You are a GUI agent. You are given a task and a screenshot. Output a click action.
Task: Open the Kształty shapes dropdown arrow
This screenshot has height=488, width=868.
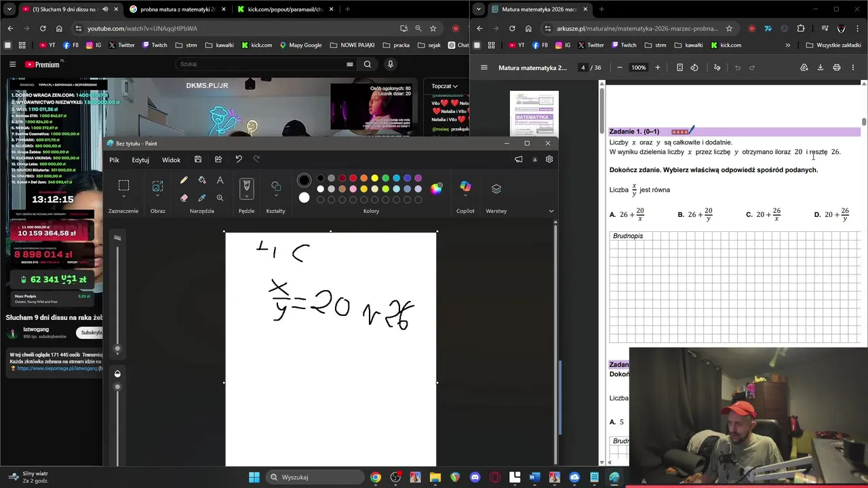tap(276, 197)
